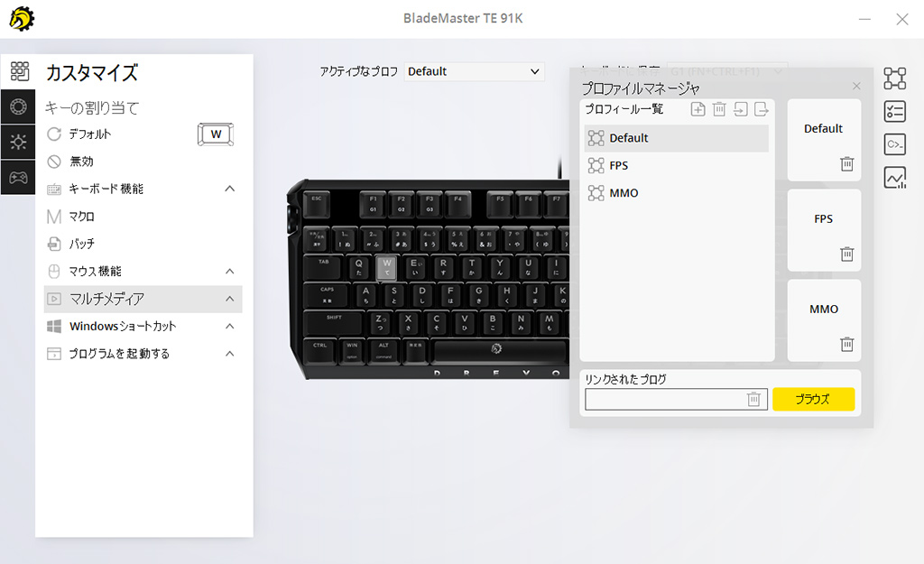This screenshot has height=564, width=924.
Task: Expand the Windowsショートカット chevron
Action: point(230,326)
